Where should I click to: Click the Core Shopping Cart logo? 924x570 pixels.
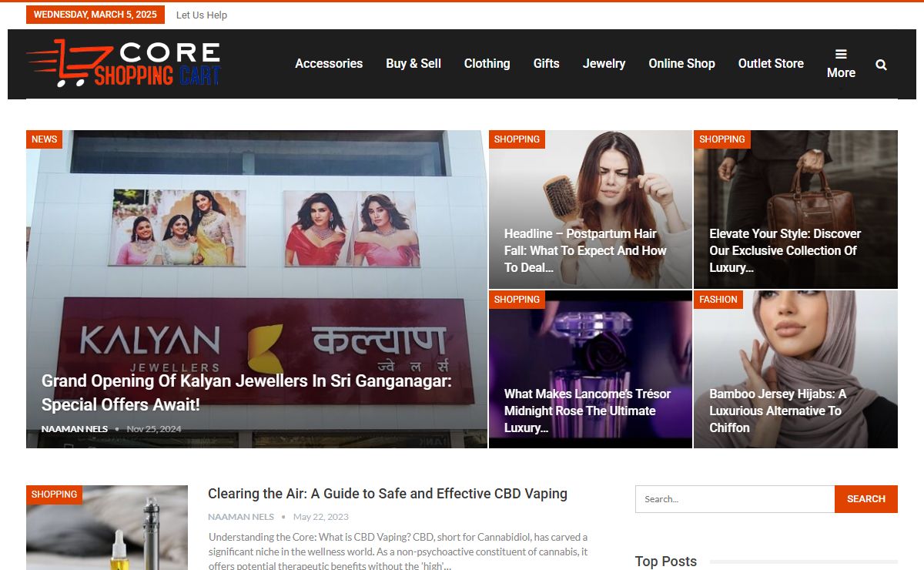pos(123,64)
